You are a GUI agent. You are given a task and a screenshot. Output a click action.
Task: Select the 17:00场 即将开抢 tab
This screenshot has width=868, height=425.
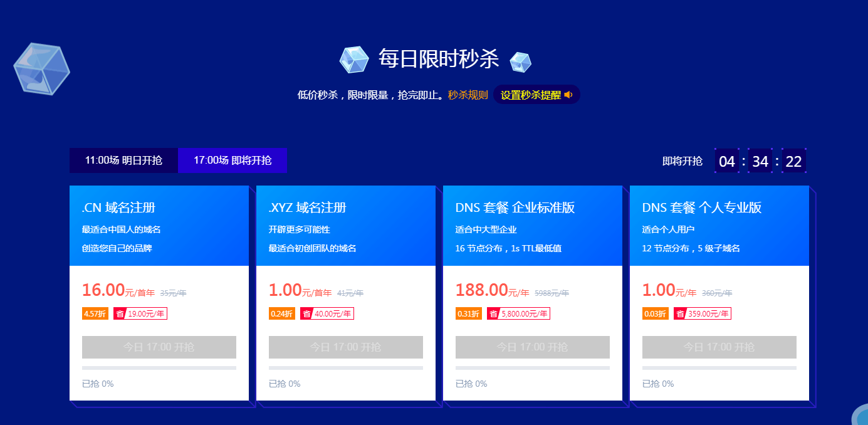click(x=233, y=160)
